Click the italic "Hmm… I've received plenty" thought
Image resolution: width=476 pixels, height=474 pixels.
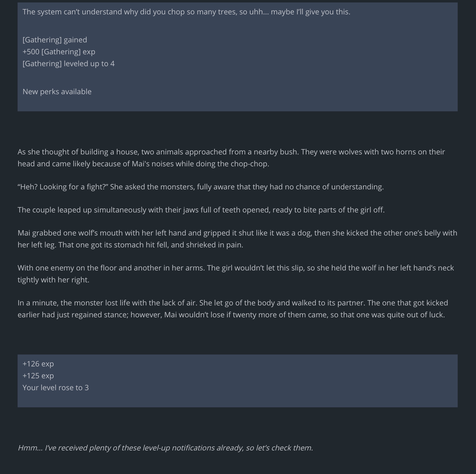(x=165, y=448)
